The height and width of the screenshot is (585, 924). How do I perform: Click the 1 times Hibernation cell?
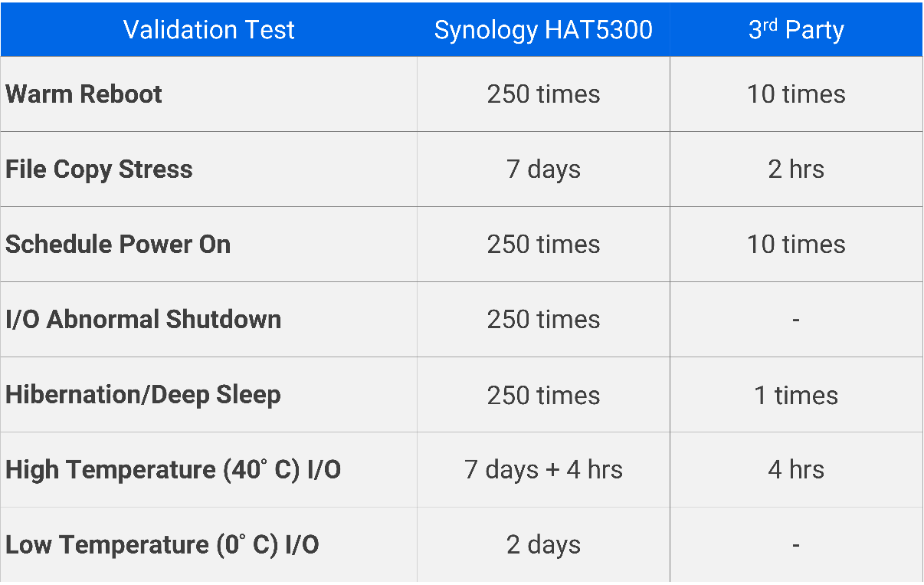click(x=796, y=395)
